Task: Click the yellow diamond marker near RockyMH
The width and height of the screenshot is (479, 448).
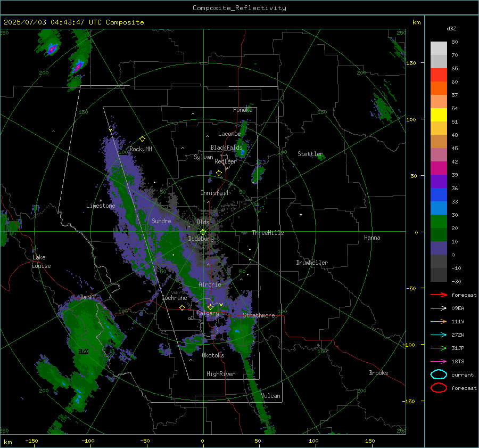Action: (142, 139)
